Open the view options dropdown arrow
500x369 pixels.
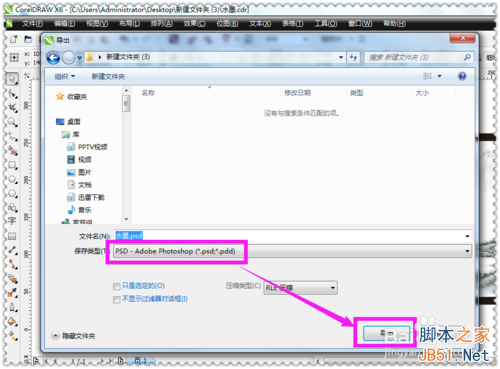(x=440, y=76)
